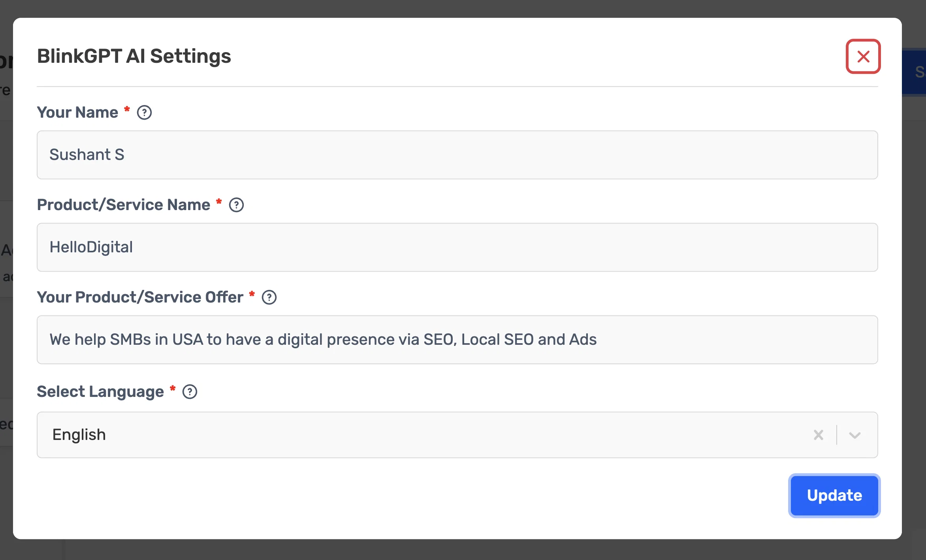Click the Product/Service Name label
Screen dimensions: 926x560
click(x=124, y=205)
